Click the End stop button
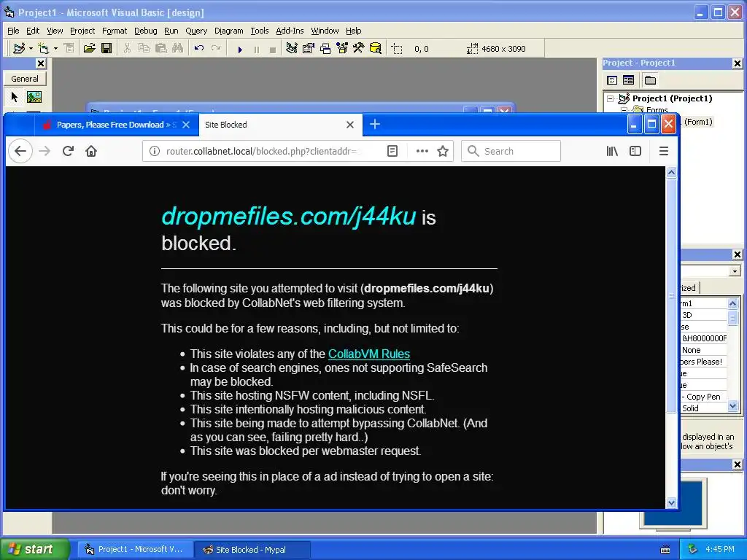Viewport: 747px width, 560px height. point(273,49)
